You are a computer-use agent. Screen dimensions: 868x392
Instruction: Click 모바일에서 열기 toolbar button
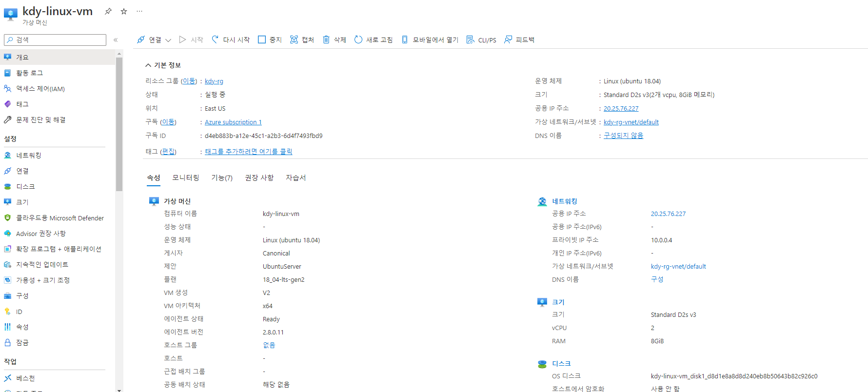[430, 40]
